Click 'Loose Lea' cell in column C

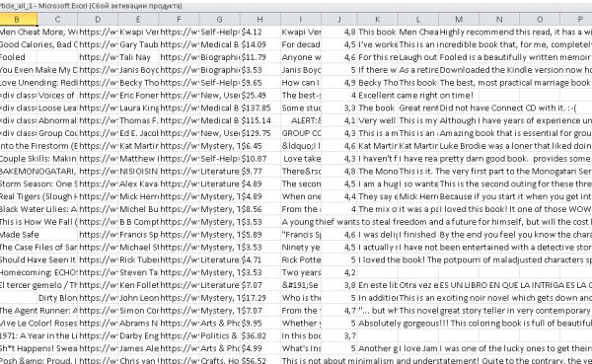click(57, 108)
